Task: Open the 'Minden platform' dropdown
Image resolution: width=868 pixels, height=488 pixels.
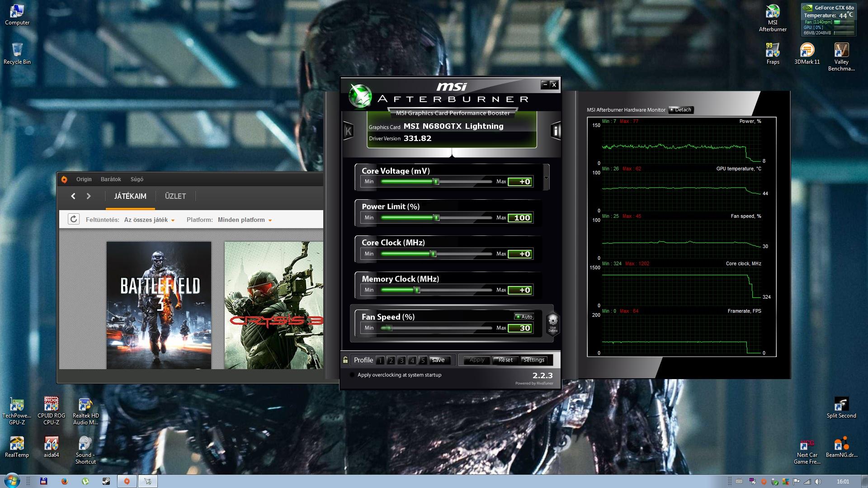Action: (x=245, y=220)
